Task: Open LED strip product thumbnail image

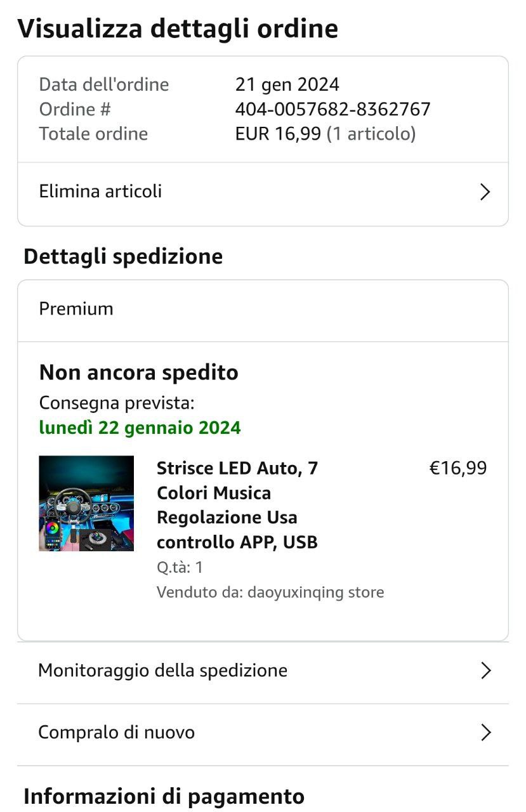Action: pos(86,503)
